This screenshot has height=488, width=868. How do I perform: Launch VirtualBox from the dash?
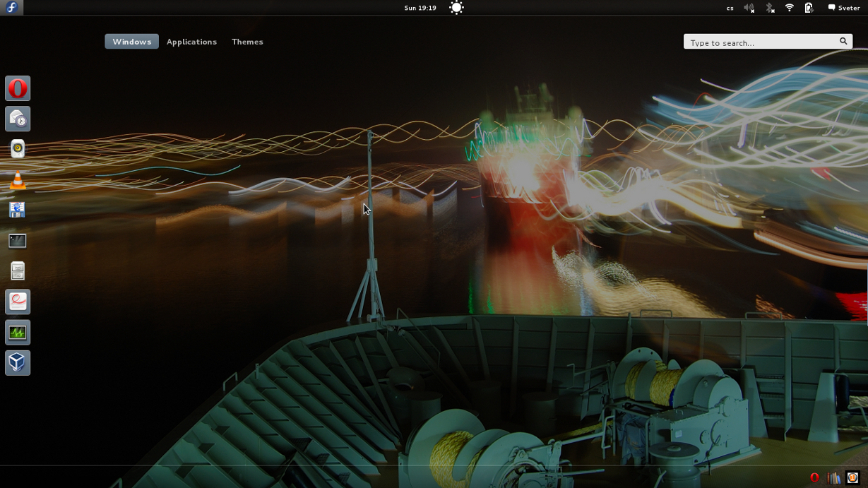(18, 363)
